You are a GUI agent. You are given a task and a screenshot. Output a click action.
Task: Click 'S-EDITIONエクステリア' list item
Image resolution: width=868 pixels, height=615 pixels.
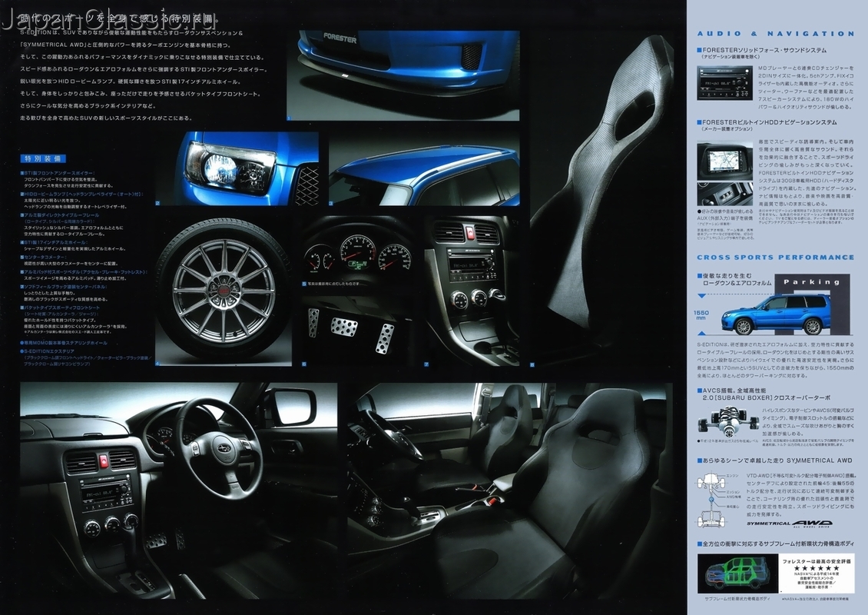47,351
